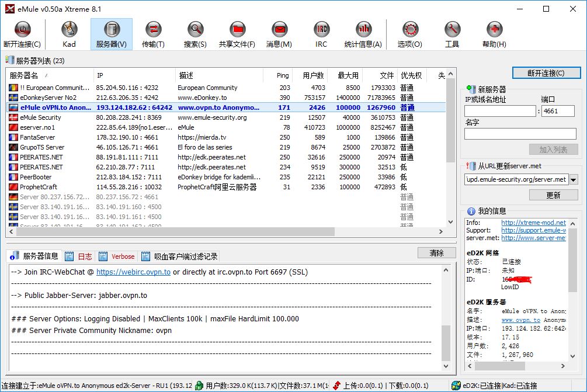Open the support.emule link in My Info
Screen dimensions: 587x392
click(x=533, y=230)
